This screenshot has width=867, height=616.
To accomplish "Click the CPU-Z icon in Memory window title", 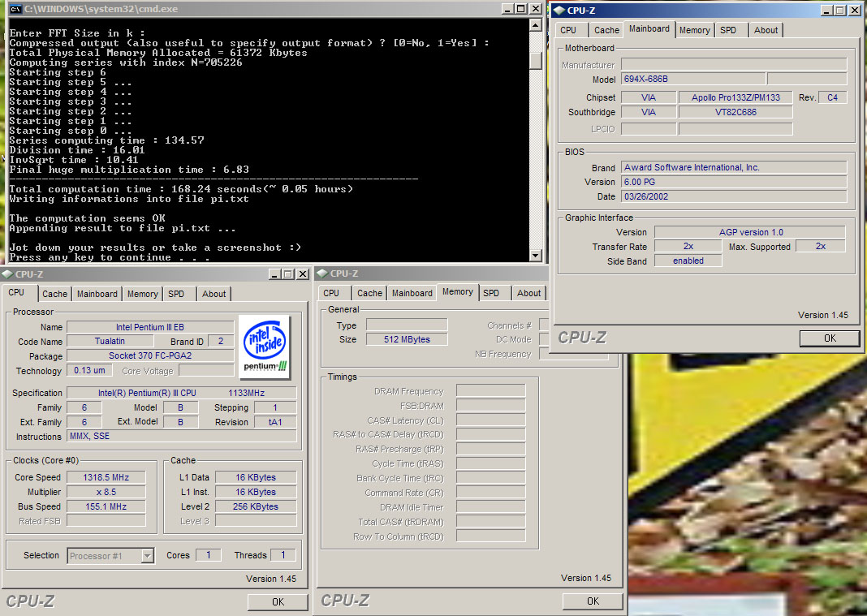I will (322, 274).
